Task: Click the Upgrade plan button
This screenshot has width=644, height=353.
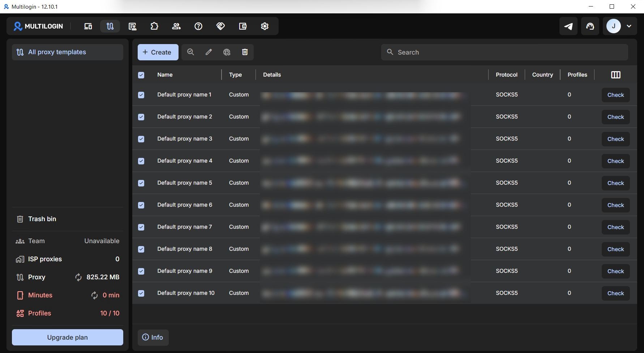Action: coord(68,337)
